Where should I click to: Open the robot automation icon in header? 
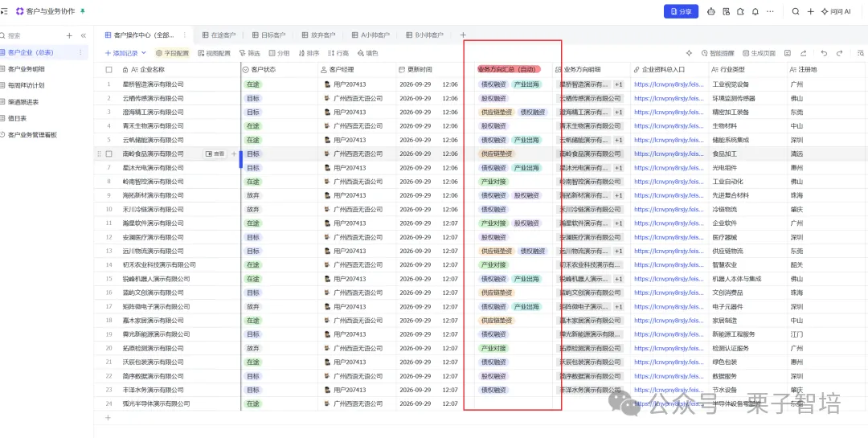[x=711, y=11]
